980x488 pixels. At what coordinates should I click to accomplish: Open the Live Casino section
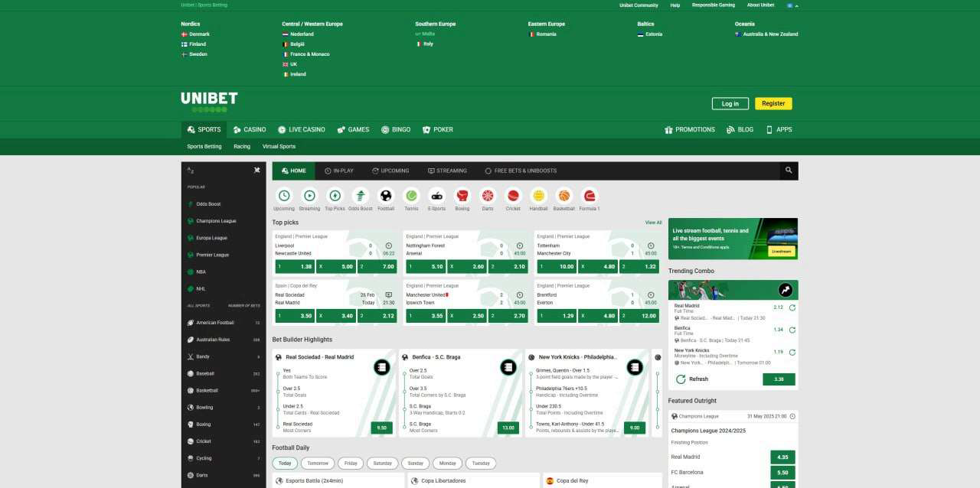tap(302, 130)
